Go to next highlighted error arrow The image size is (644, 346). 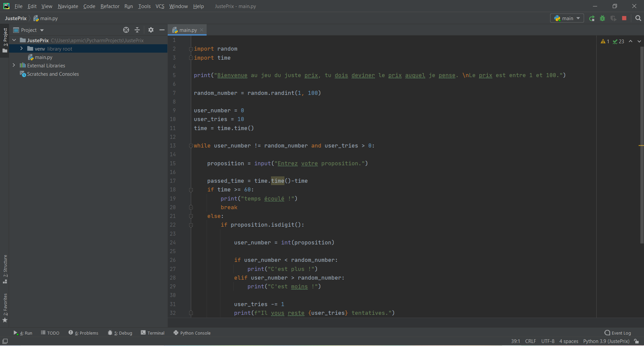tap(639, 41)
